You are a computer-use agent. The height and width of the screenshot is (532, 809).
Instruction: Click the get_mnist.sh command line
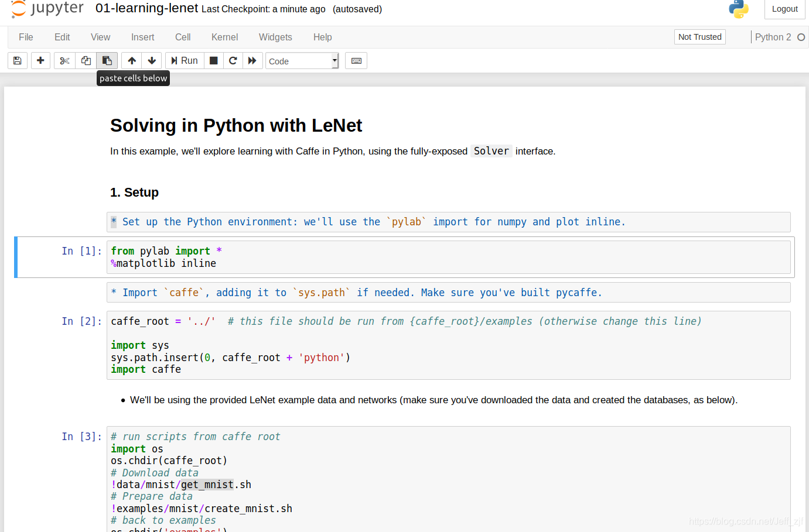[x=181, y=485]
